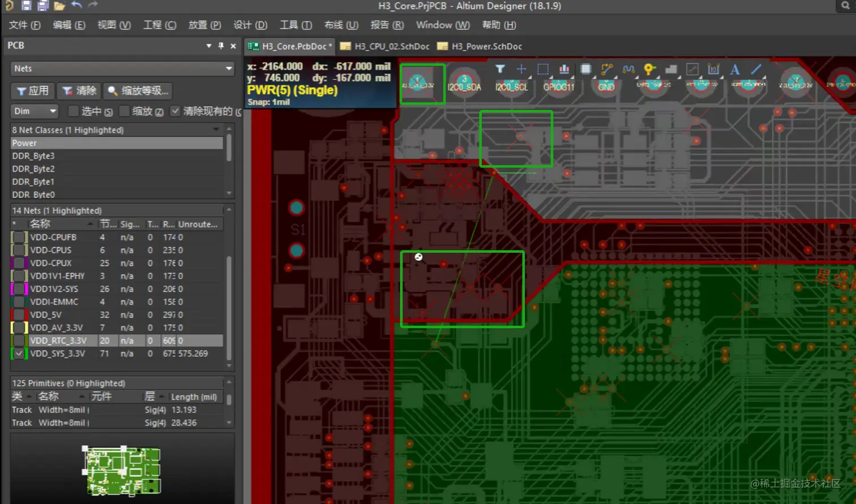Select the place polygon pour tool

pos(671,70)
